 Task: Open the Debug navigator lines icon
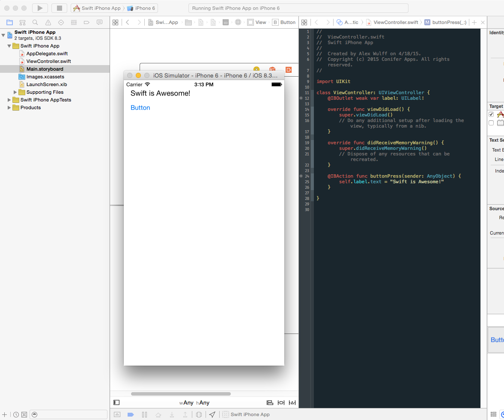click(74, 23)
